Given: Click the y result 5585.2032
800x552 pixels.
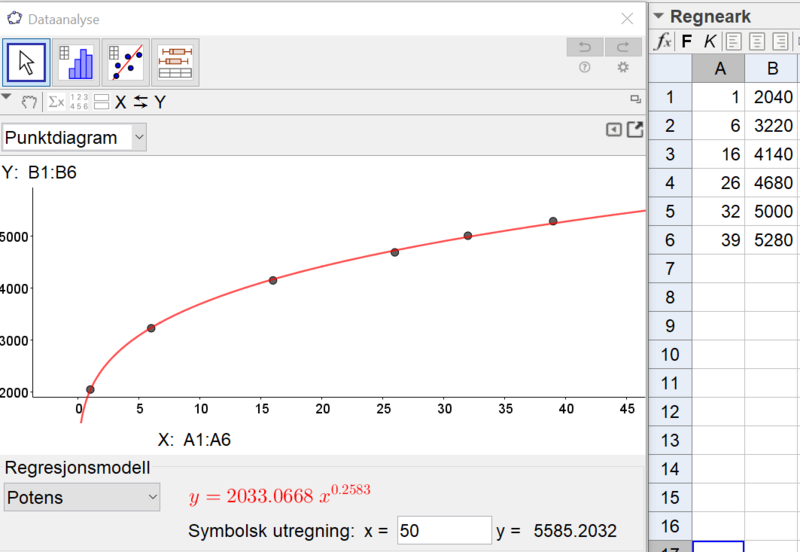Looking at the screenshot, I should pyautogui.click(x=575, y=531).
